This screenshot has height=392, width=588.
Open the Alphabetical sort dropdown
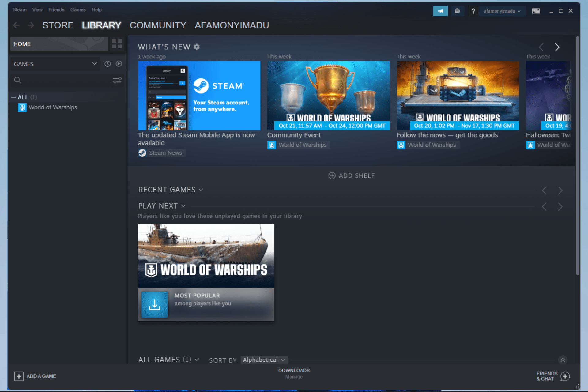click(x=264, y=360)
